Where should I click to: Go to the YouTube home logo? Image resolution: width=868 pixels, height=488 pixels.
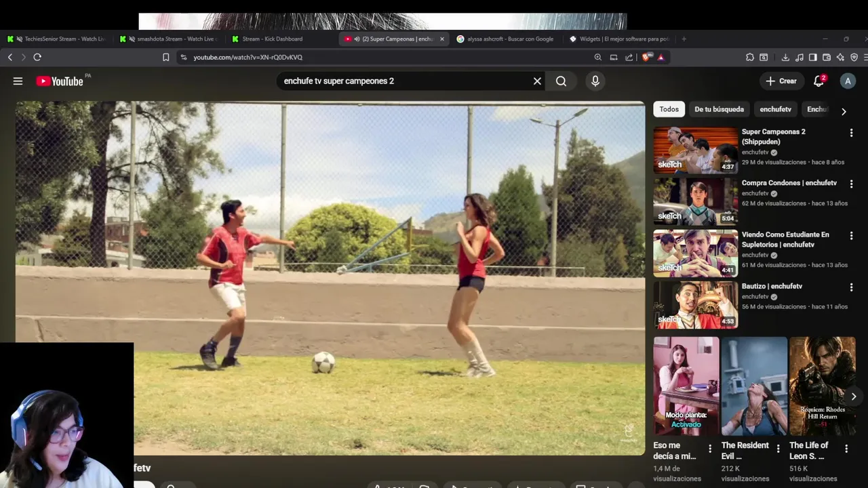[x=60, y=81]
